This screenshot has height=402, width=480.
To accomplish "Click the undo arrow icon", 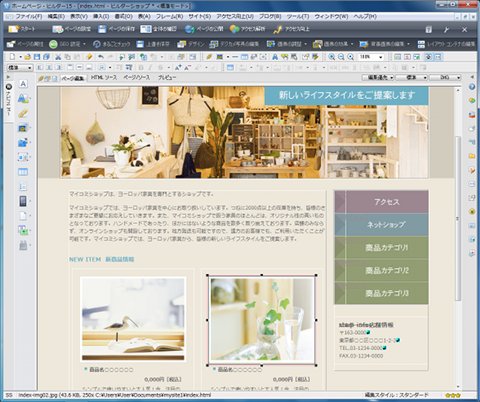I will [x=101, y=57].
